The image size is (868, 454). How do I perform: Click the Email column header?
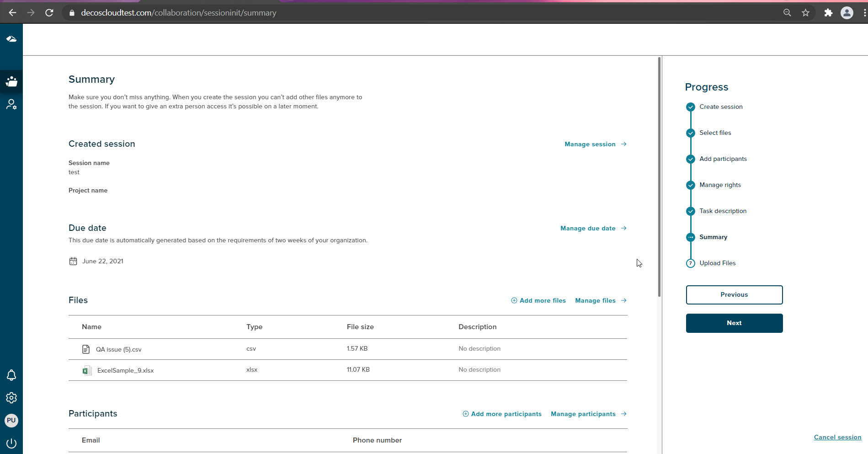91,440
